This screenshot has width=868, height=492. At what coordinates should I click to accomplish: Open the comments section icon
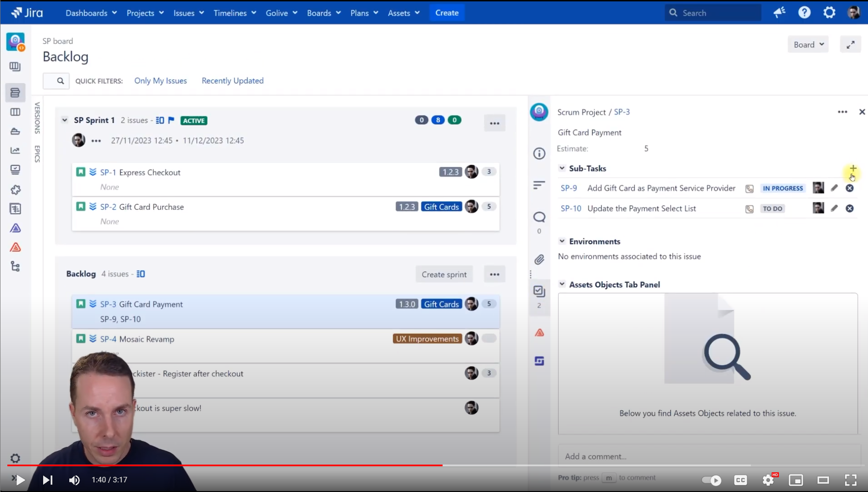point(539,217)
